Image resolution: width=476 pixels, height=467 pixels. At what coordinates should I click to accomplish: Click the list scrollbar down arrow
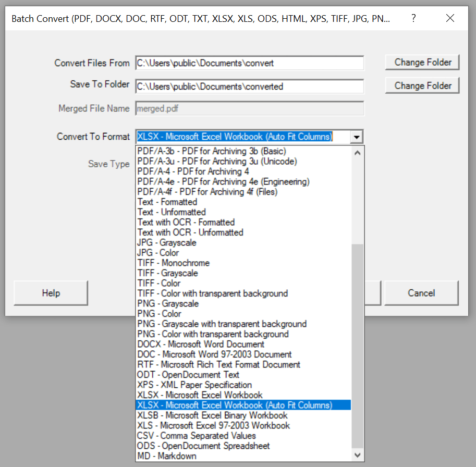[x=358, y=455]
